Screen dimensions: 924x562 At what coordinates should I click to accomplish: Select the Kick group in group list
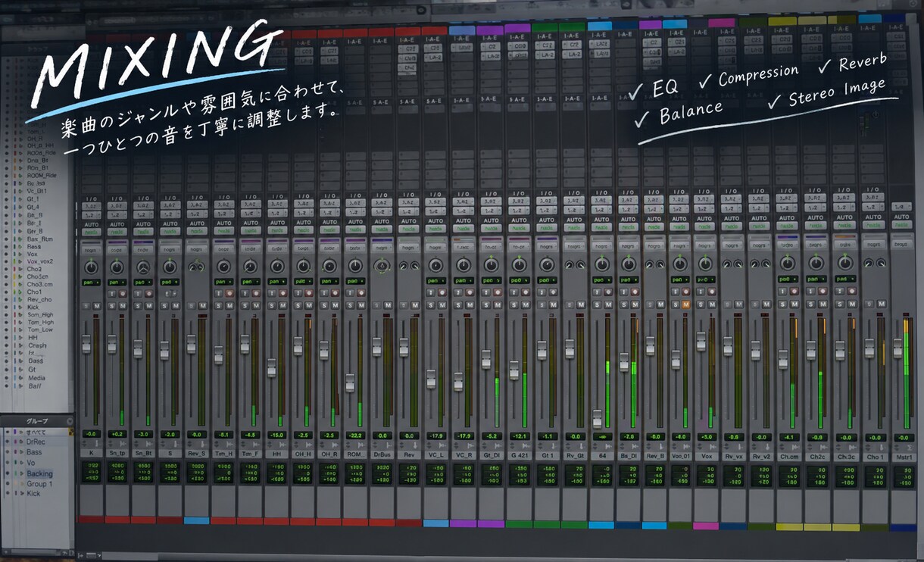34,494
